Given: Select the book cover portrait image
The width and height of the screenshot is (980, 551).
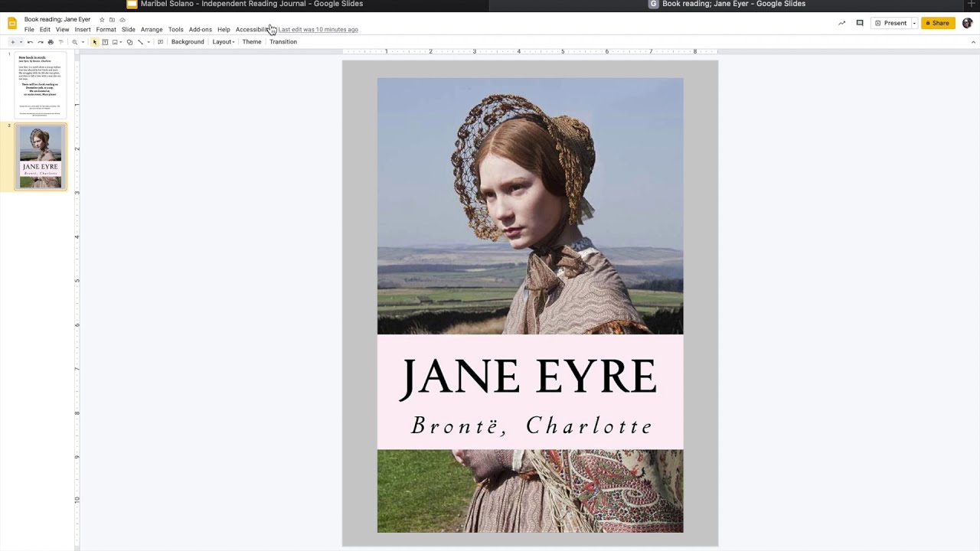Looking at the screenshot, I should coord(530,206).
